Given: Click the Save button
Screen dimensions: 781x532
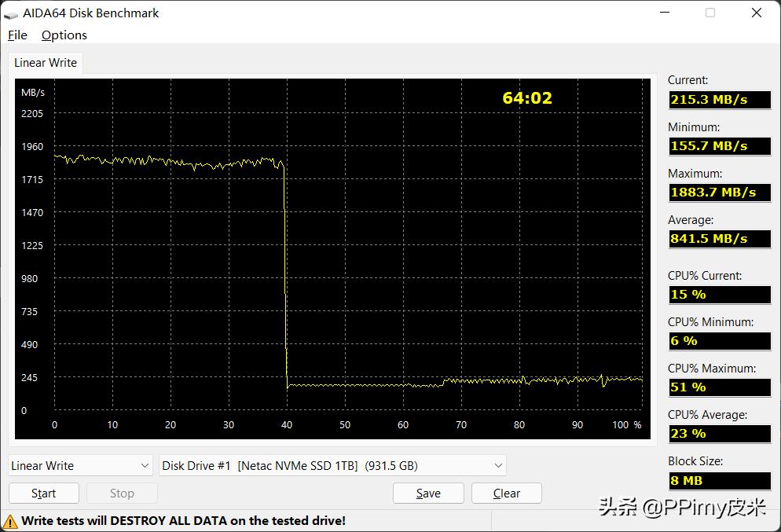Looking at the screenshot, I should click(x=428, y=493).
